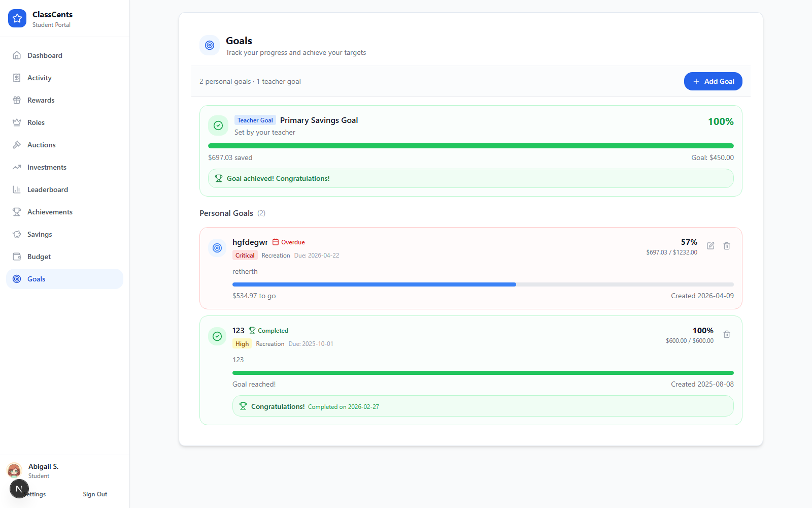The width and height of the screenshot is (812, 508).
Task: Click the Add Goal button
Action: pyautogui.click(x=713, y=81)
